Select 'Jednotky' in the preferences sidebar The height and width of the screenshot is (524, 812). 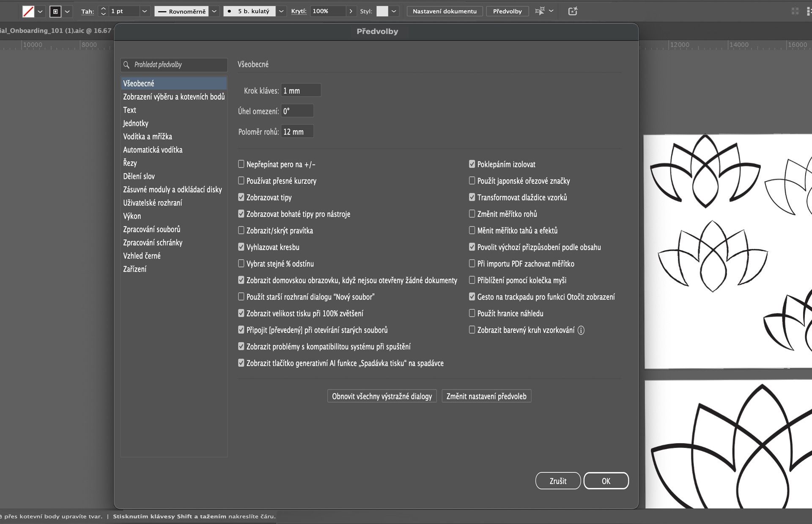pos(136,123)
